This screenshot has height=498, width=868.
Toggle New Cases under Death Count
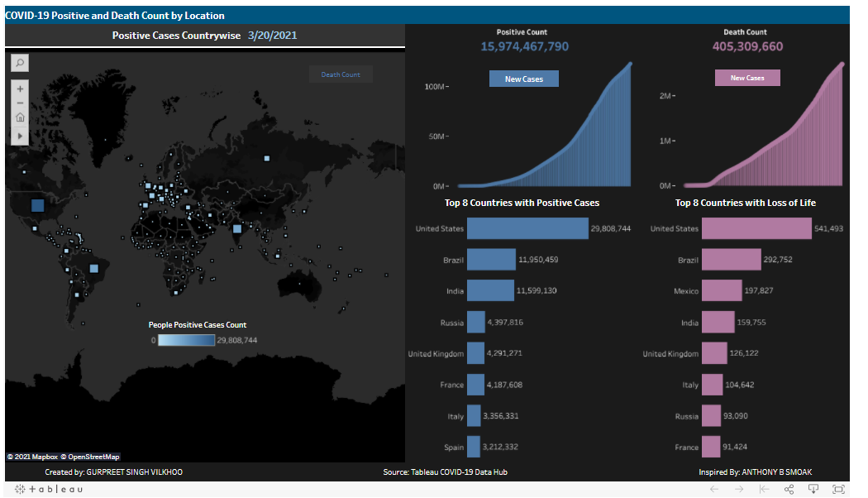point(747,78)
